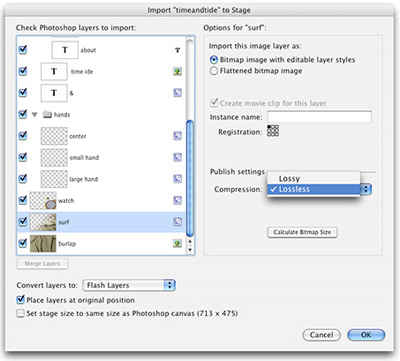The image size is (400, 361).
Task: Click the Merge Layers button
Action: [x=42, y=264]
